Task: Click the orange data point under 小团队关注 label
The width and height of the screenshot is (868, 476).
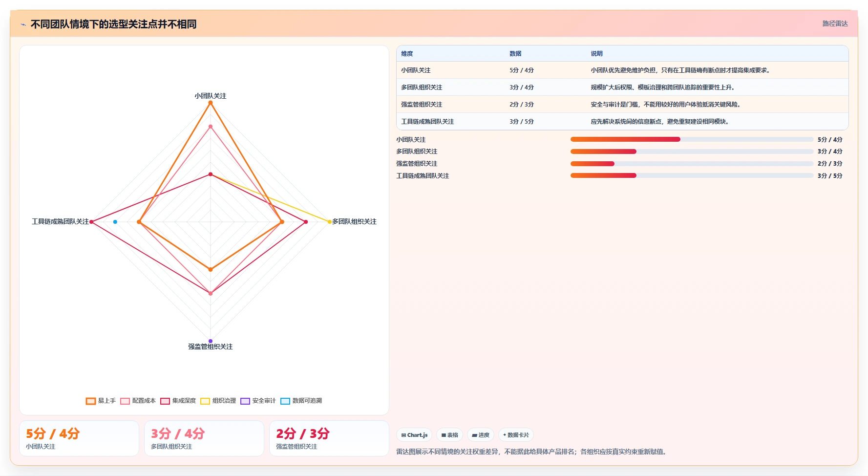Action: tap(211, 103)
